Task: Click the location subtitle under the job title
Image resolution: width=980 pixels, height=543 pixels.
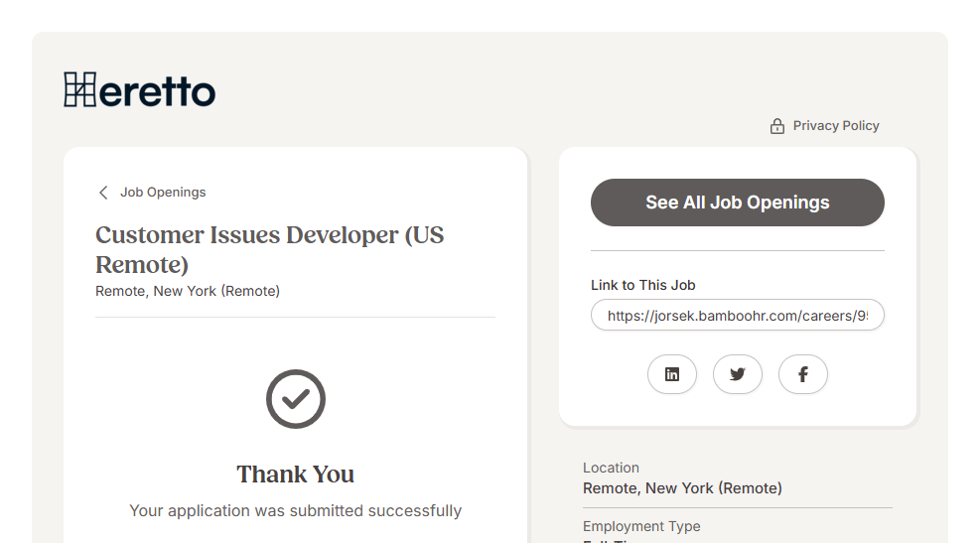Action: pyautogui.click(x=188, y=291)
